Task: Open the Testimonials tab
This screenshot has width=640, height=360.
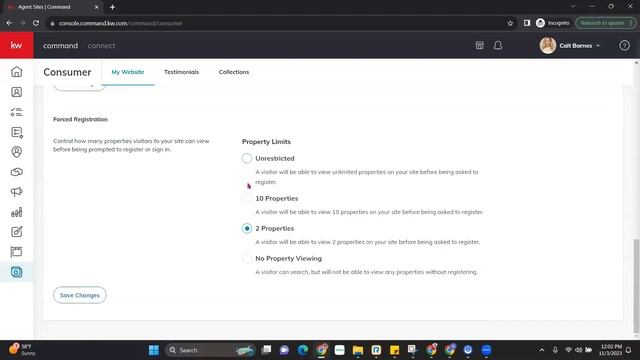Action: pos(182,72)
